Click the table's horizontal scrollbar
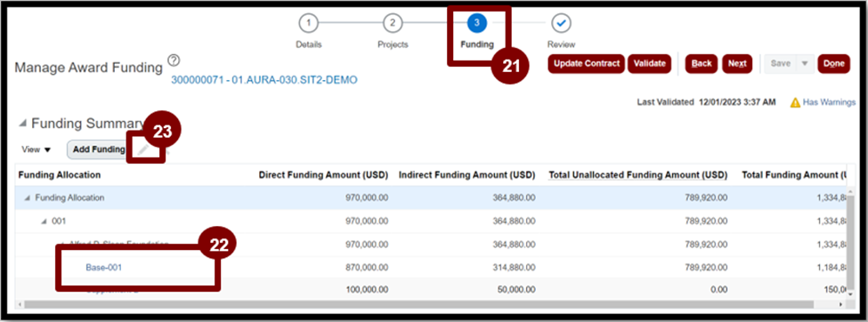868x322 pixels. 418,304
